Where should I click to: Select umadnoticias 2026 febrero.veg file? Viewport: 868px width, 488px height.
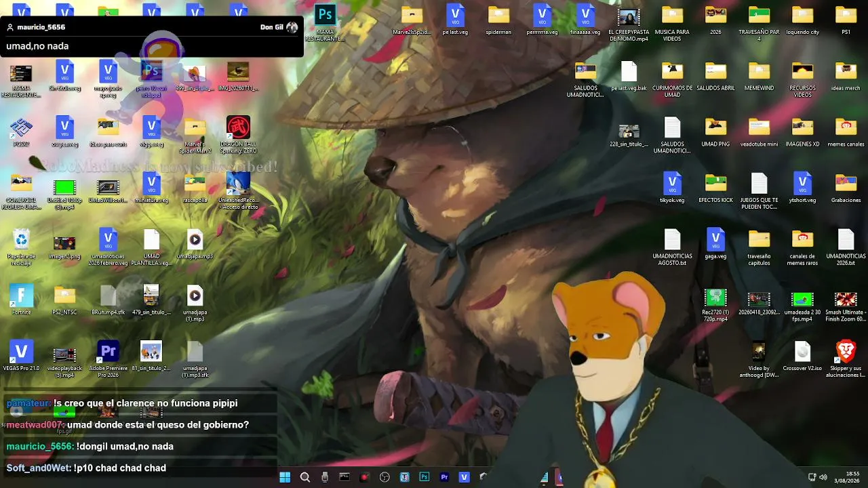coord(108,246)
